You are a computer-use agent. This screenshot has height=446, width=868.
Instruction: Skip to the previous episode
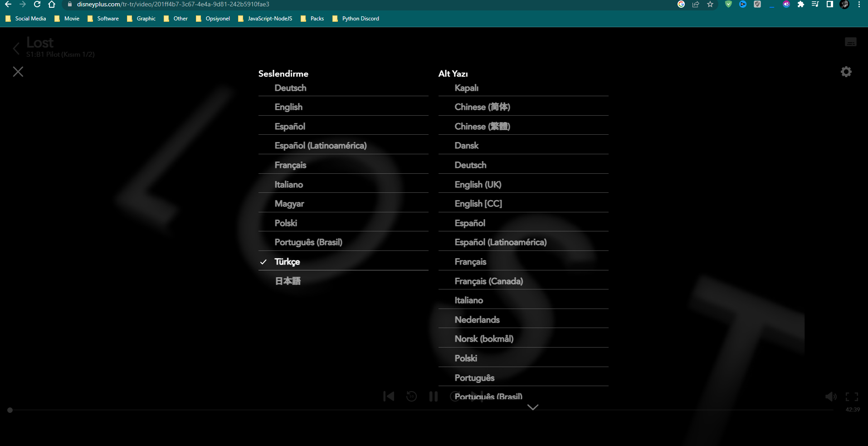pyautogui.click(x=389, y=397)
